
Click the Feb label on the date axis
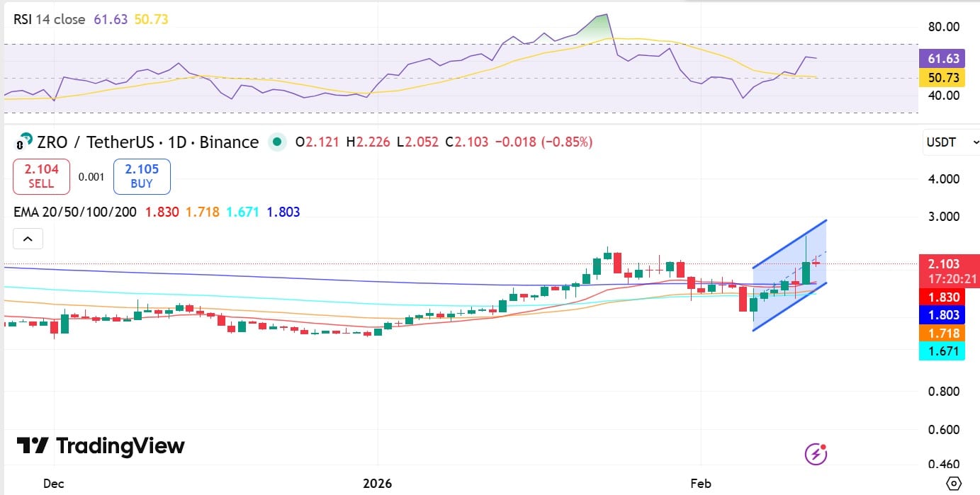(700, 483)
